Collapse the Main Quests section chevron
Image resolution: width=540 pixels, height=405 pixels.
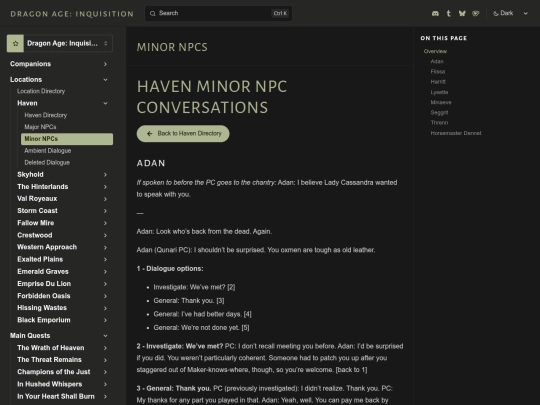(105, 336)
